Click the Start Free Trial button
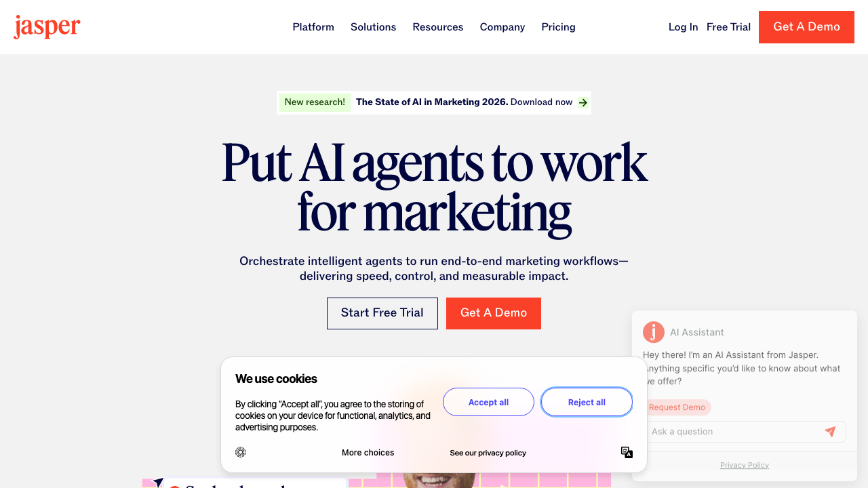Image resolution: width=868 pixels, height=488 pixels. 382,313
